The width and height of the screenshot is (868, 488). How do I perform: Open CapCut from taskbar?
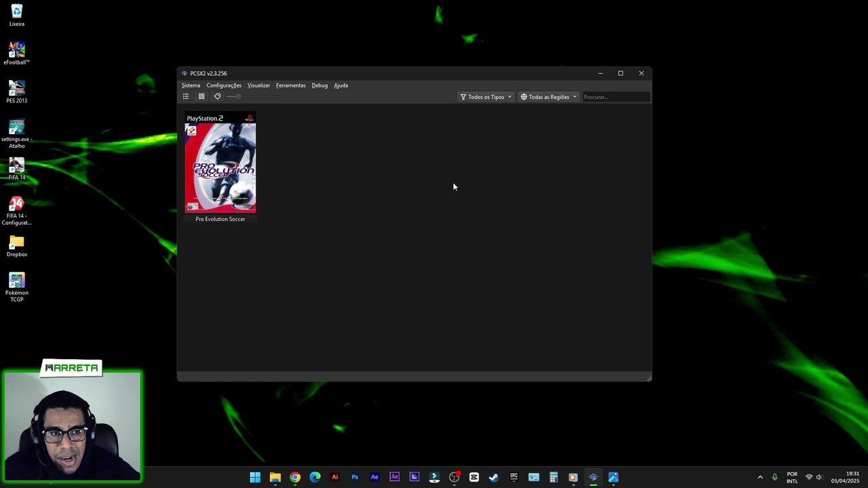pos(474,477)
